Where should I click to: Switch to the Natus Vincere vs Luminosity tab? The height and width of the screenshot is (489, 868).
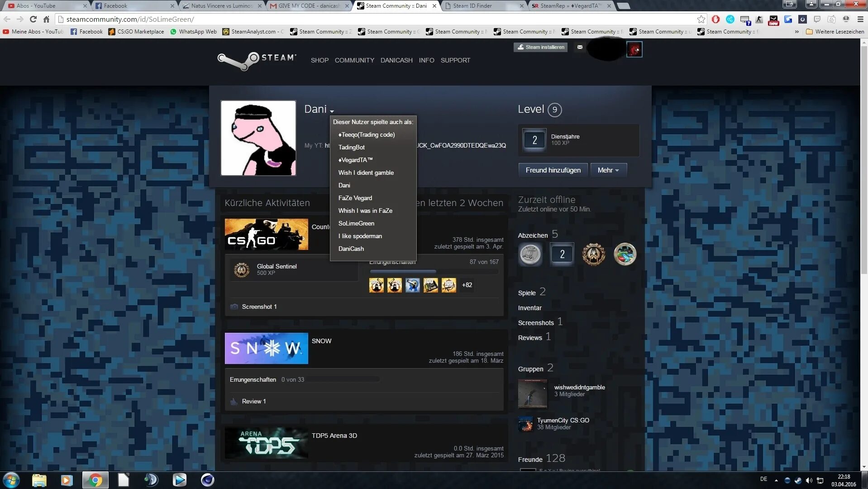click(x=222, y=6)
